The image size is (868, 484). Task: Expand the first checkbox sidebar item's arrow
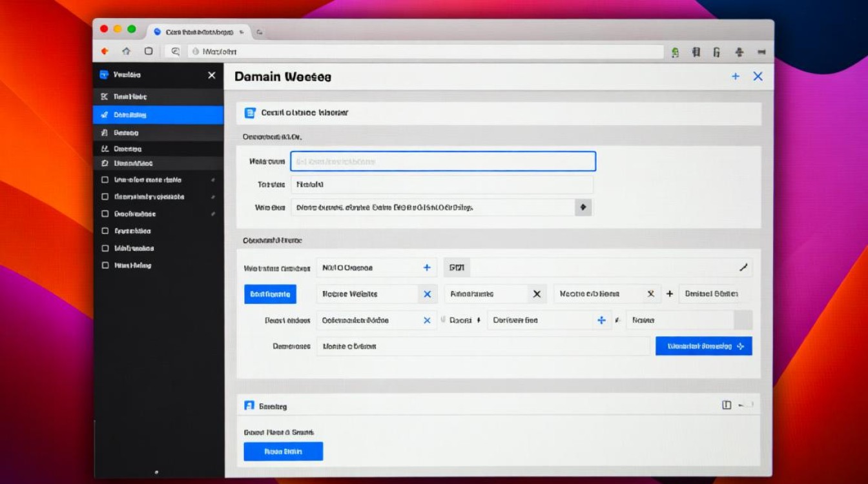pos(212,180)
